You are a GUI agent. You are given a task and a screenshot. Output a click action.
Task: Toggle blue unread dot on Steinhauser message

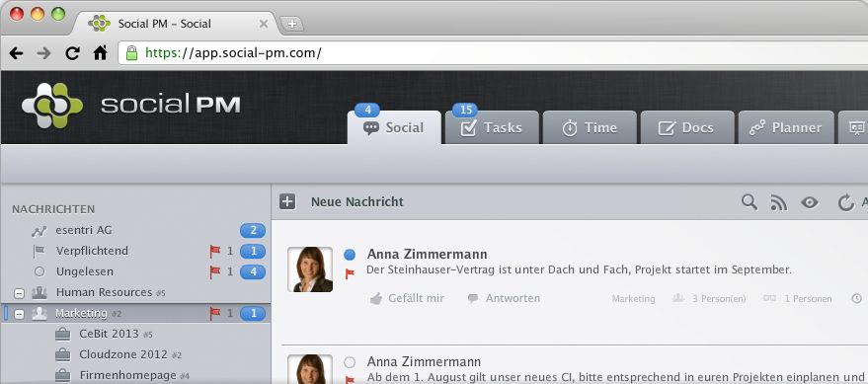350,255
